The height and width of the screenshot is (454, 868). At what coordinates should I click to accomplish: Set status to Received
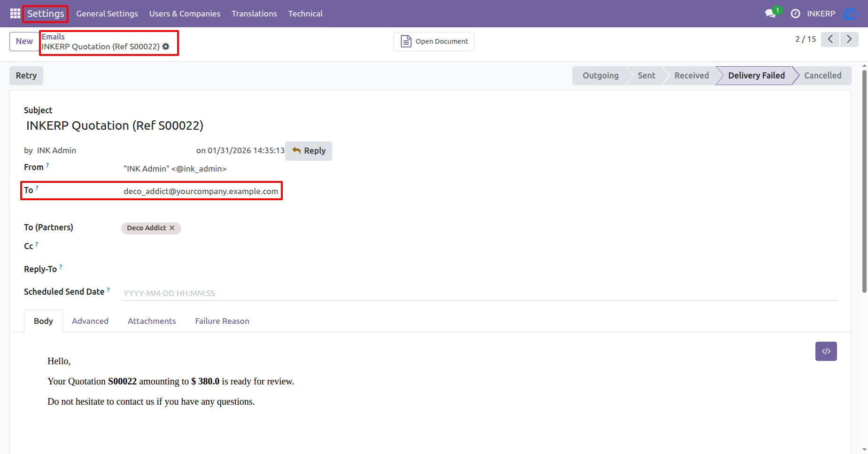[x=691, y=76]
